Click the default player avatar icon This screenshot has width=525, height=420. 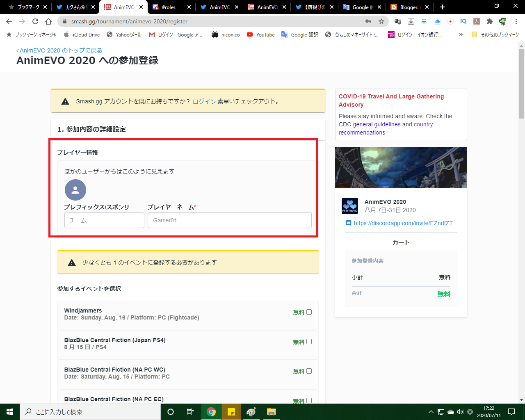click(x=75, y=190)
